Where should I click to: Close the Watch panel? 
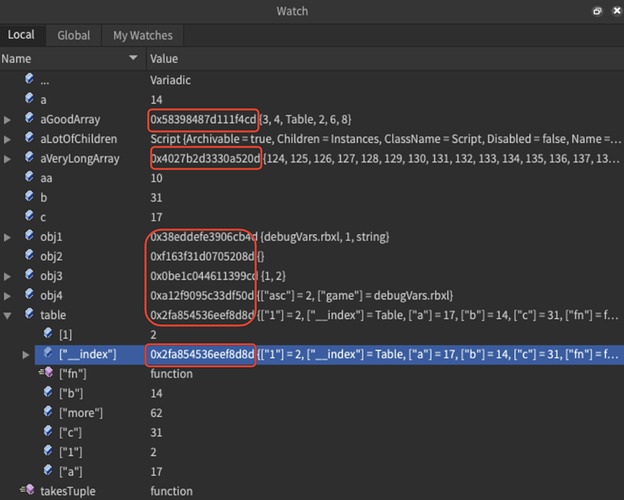pyautogui.click(x=616, y=11)
